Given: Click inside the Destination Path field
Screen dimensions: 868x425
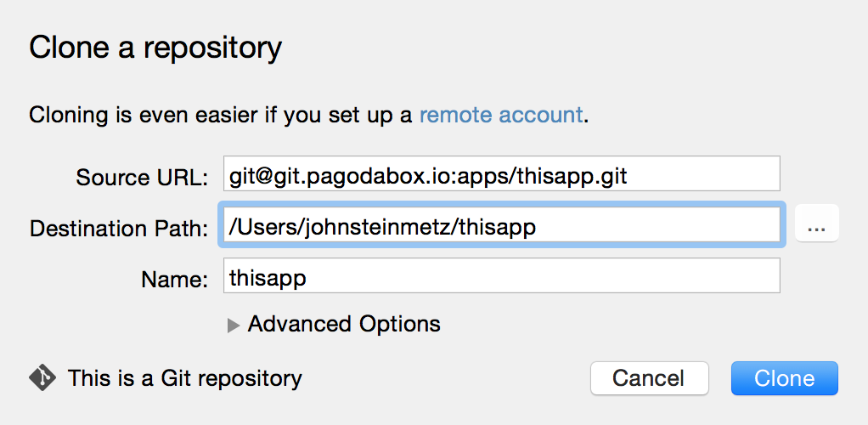Looking at the screenshot, I should coord(502,225).
